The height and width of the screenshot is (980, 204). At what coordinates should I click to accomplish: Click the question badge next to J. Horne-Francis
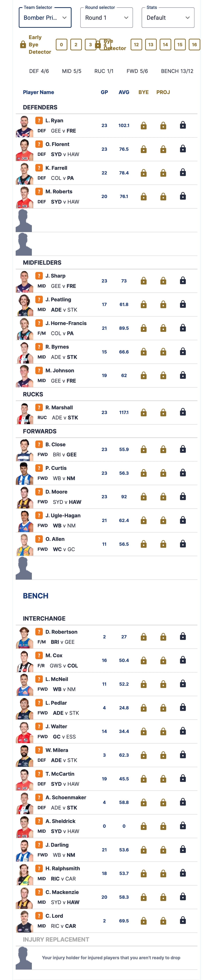[39, 323]
